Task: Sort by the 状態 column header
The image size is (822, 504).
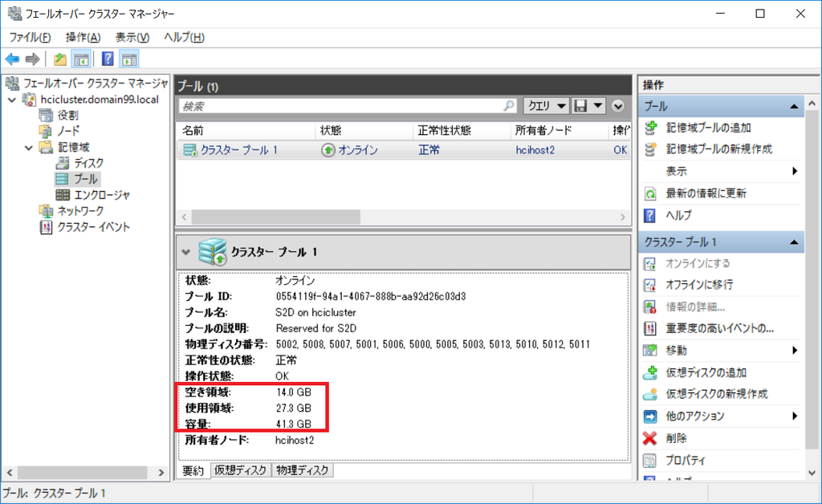Action: [x=364, y=131]
